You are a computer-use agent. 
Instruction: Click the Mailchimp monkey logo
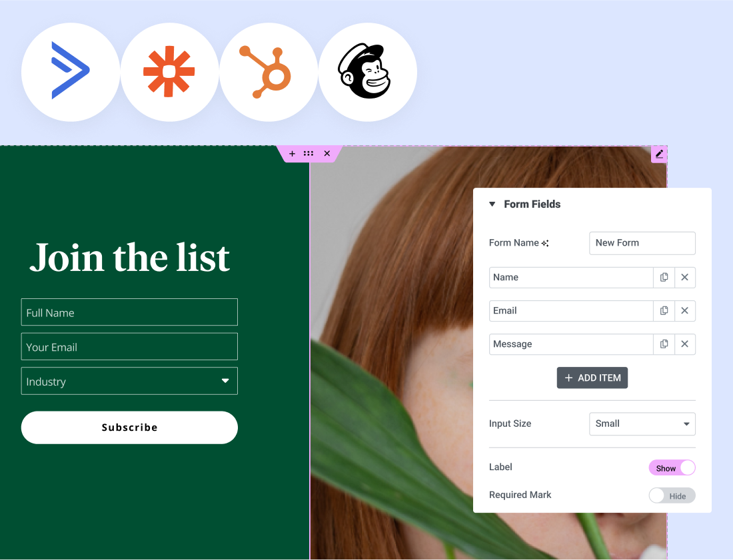point(367,72)
